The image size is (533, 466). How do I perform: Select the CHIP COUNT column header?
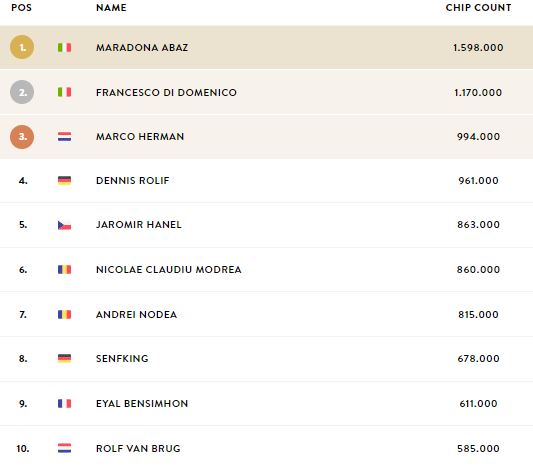point(478,7)
